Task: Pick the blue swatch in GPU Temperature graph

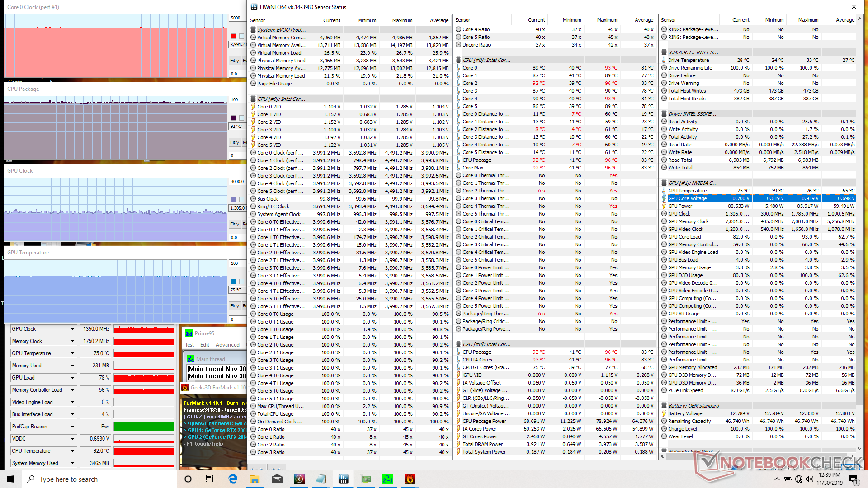Action: coord(233,282)
